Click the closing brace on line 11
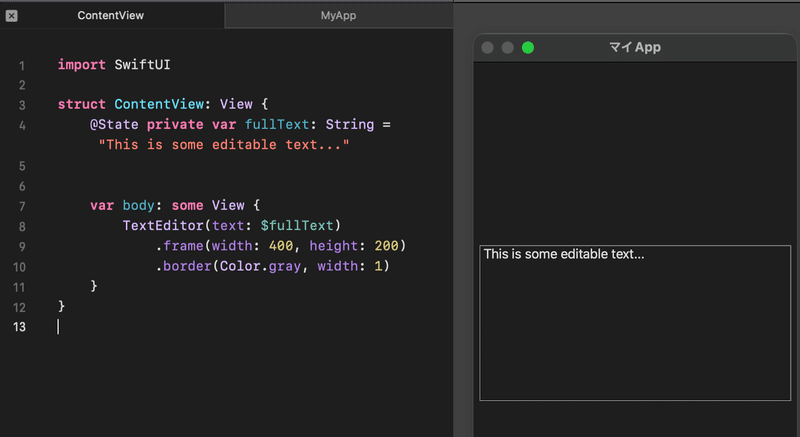This screenshot has height=437, width=800. pos(94,286)
